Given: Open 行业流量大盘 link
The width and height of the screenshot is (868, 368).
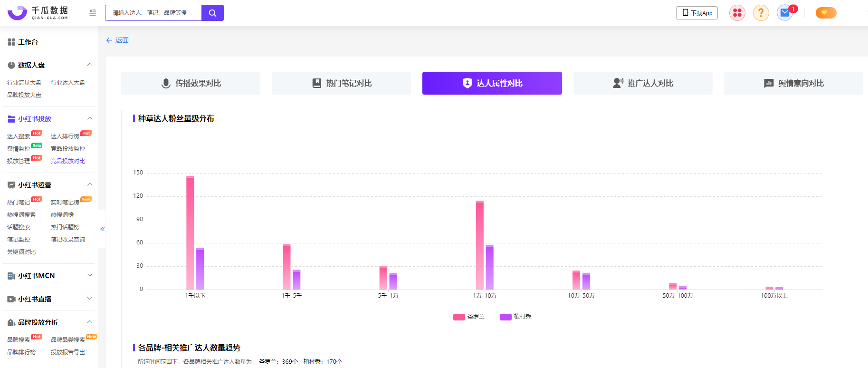Looking at the screenshot, I should click(x=24, y=83).
